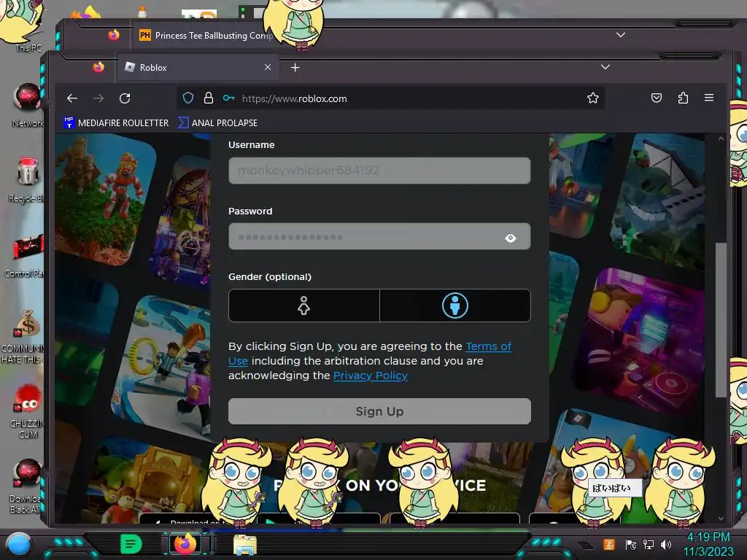Select the Recycle Bin desktop icon
Image resolution: width=747 pixels, height=560 pixels.
click(27, 180)
